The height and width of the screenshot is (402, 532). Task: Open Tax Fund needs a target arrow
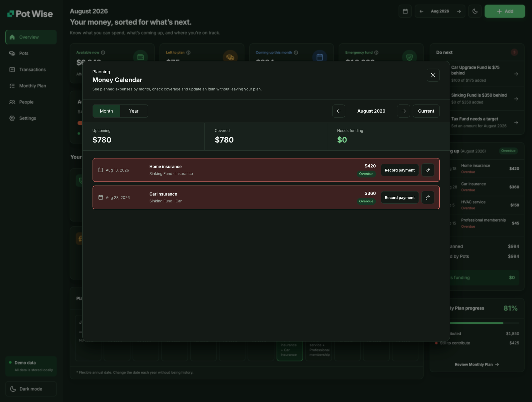pos(516,123)
